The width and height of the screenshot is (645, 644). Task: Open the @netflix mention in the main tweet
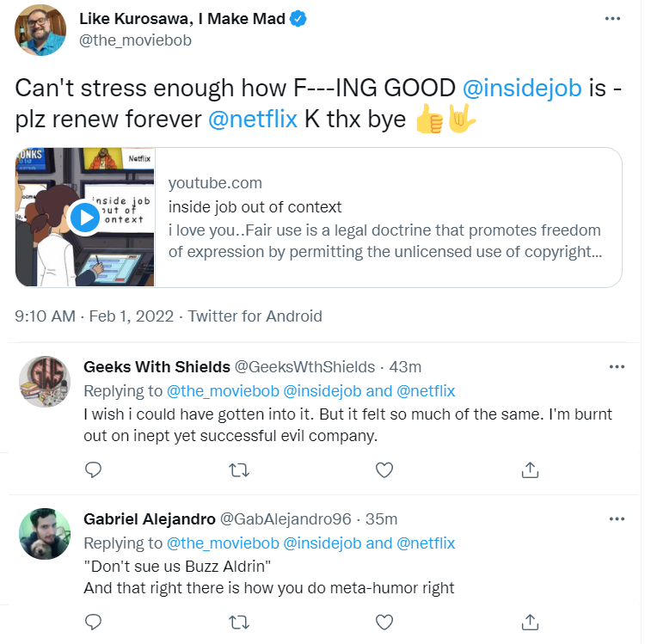(254, 120)
